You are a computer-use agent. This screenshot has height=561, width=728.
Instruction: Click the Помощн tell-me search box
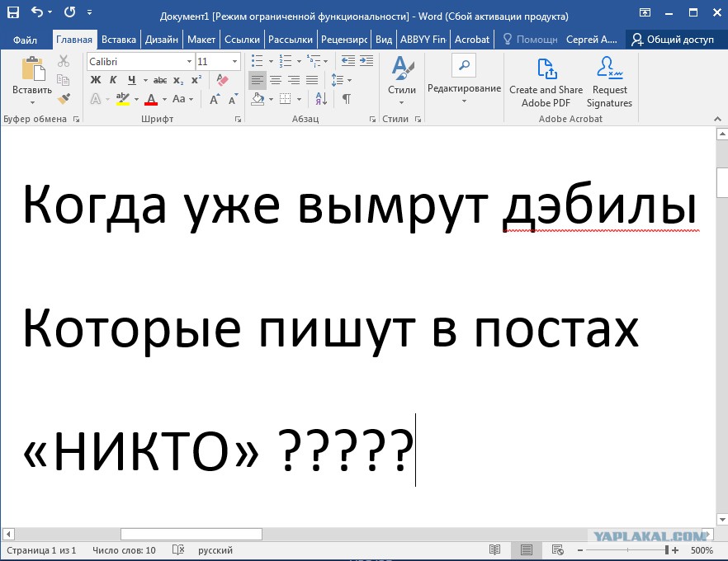530,40
